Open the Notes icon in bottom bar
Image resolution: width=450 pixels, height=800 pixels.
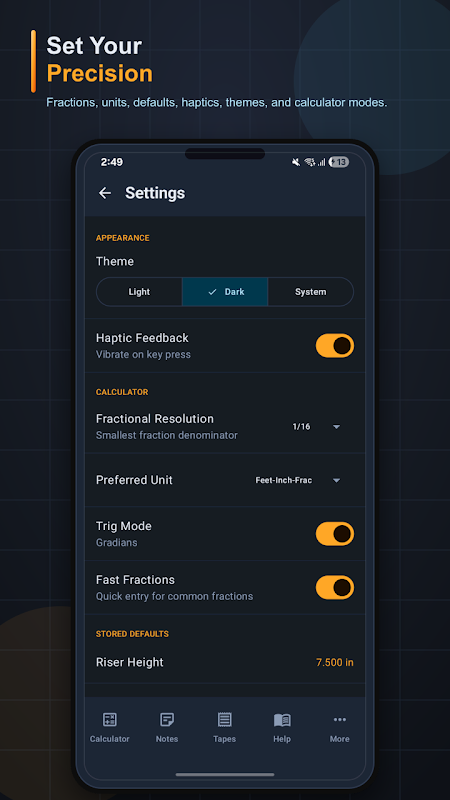point(167,719)
